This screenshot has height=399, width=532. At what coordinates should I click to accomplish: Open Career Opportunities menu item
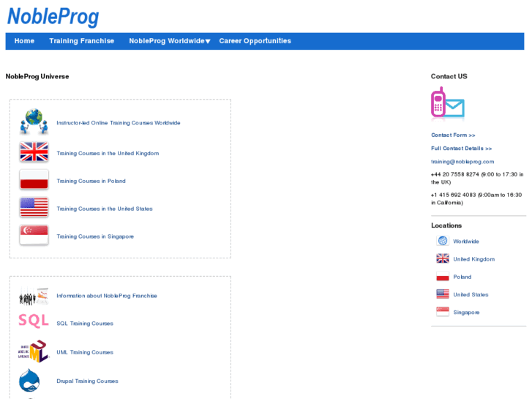coord(255,41)
